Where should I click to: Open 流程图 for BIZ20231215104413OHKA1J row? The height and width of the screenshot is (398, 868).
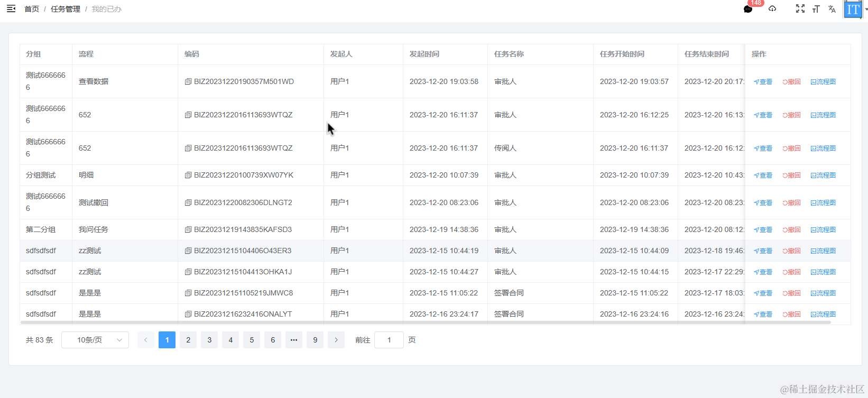(823, 272)
